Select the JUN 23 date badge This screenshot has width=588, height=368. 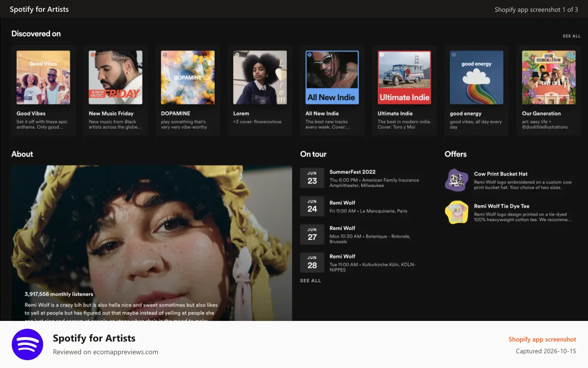tap(312, 178)
